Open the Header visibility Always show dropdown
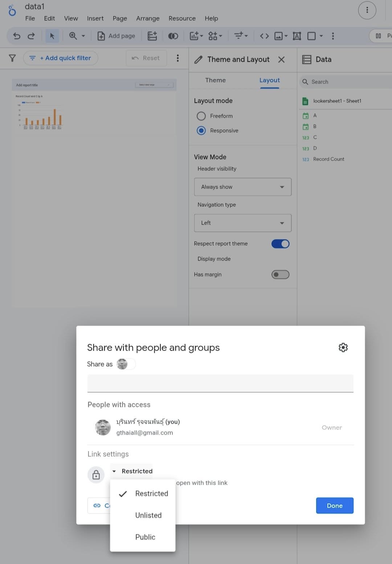The image size is (392, 564). pyautogui.click(x=242, y=187)
